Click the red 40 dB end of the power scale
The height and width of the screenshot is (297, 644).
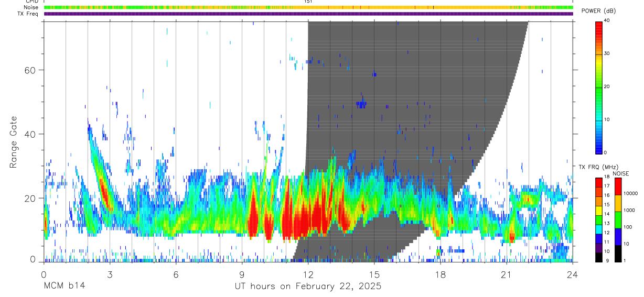point(599,24)
